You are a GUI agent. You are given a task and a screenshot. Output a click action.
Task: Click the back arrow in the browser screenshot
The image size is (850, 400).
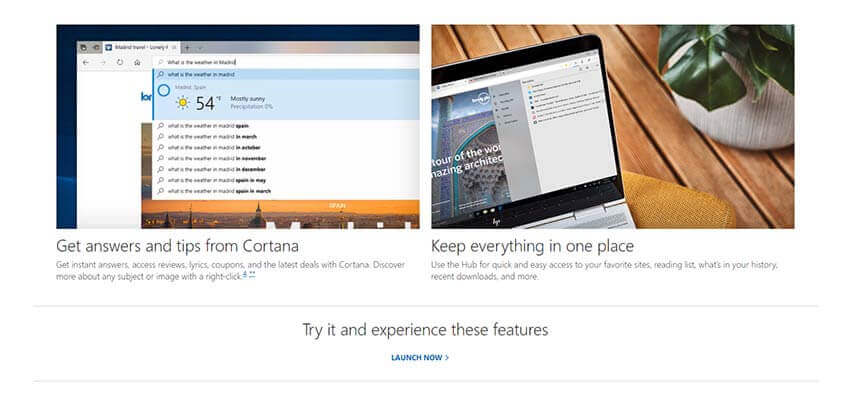point(85,62)
